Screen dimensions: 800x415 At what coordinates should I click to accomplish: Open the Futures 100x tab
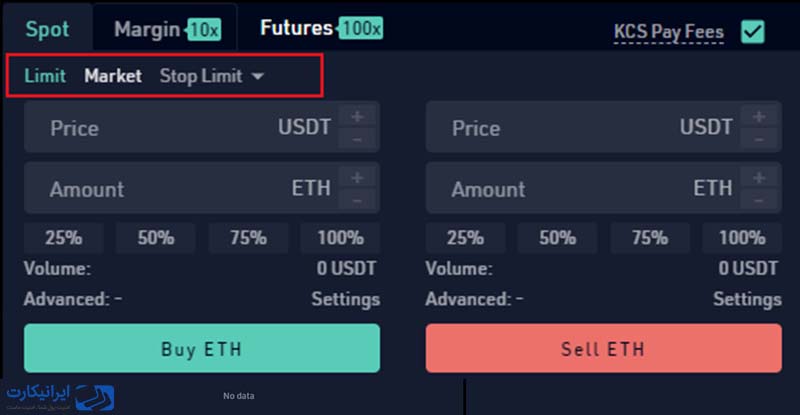(321, 28)
